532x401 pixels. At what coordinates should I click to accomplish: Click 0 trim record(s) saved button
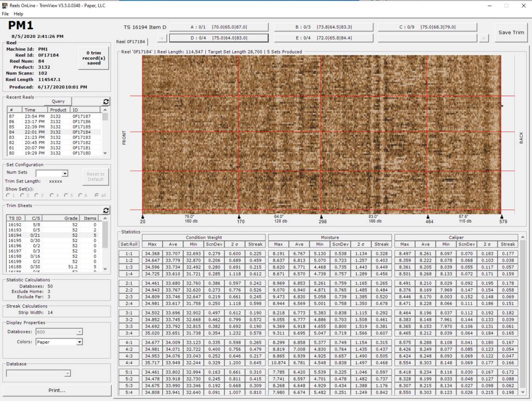(x=94, y=58)
